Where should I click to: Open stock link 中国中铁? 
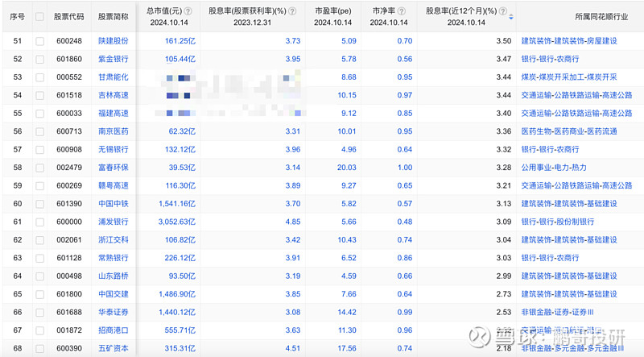[x=114, y=204]
